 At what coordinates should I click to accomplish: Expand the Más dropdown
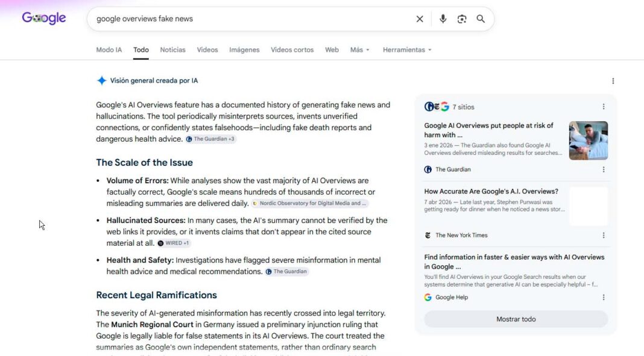pyautogui.click(x=360, y=49)
